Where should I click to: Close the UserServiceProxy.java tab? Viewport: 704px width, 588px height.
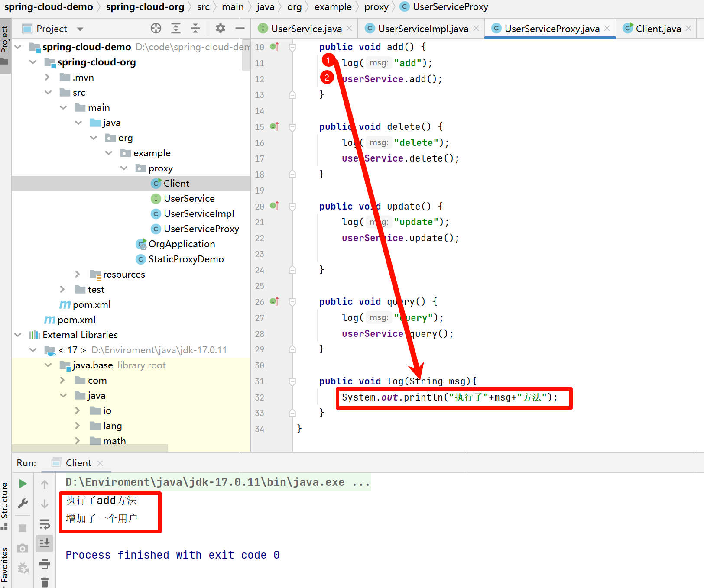click(x=607, y=28)
